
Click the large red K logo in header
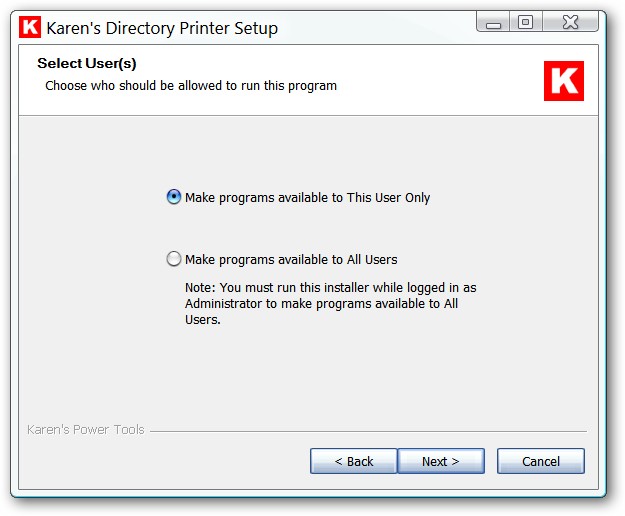pyautogui.click(x=564, y=81)
